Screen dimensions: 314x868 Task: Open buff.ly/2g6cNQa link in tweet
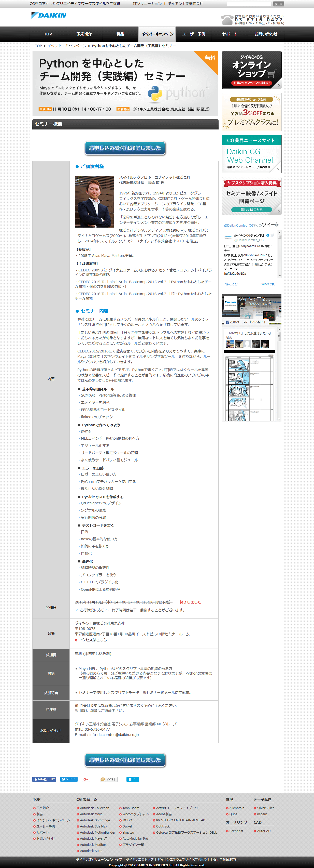tap(235, 274)
